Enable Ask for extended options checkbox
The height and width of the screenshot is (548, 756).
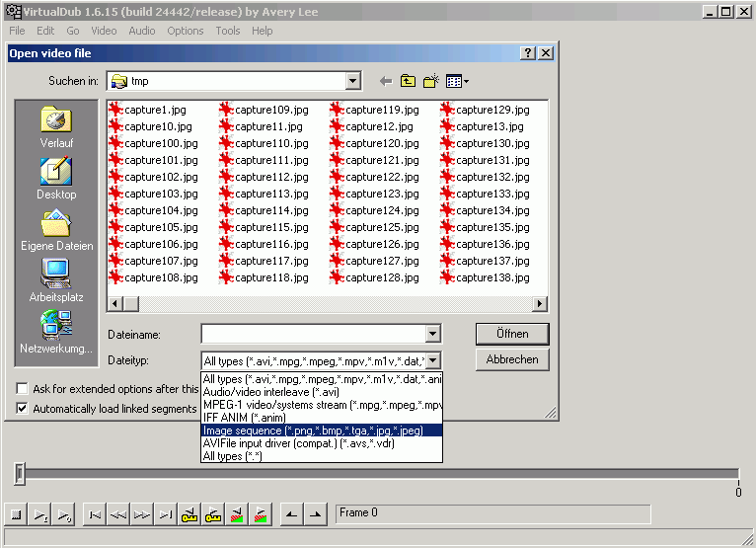[x=22, y=389]
